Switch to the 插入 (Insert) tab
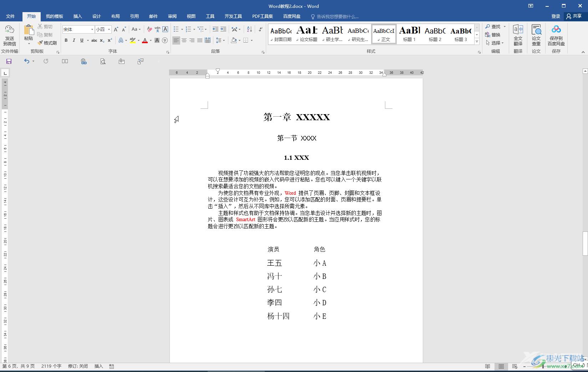 click(x=77, y=16)
